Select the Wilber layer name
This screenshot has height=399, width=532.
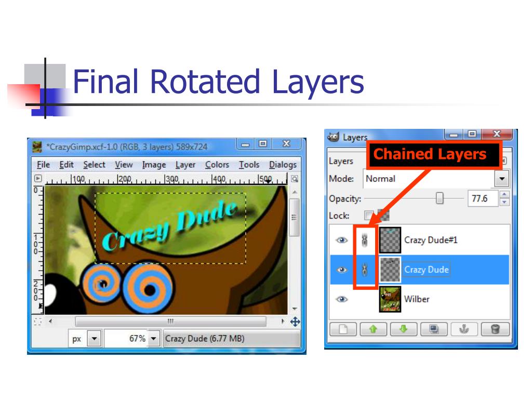click(x=417, y=299)
